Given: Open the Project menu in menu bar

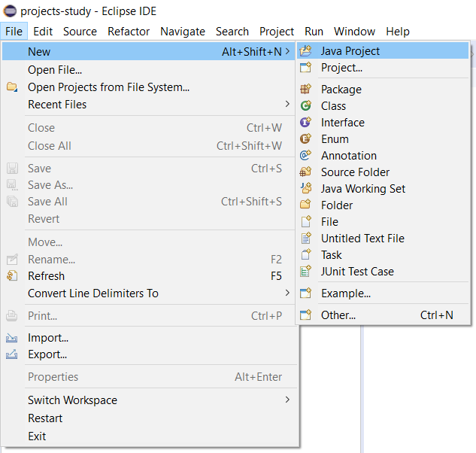Looking at the screenshot, I should [277, 32].
